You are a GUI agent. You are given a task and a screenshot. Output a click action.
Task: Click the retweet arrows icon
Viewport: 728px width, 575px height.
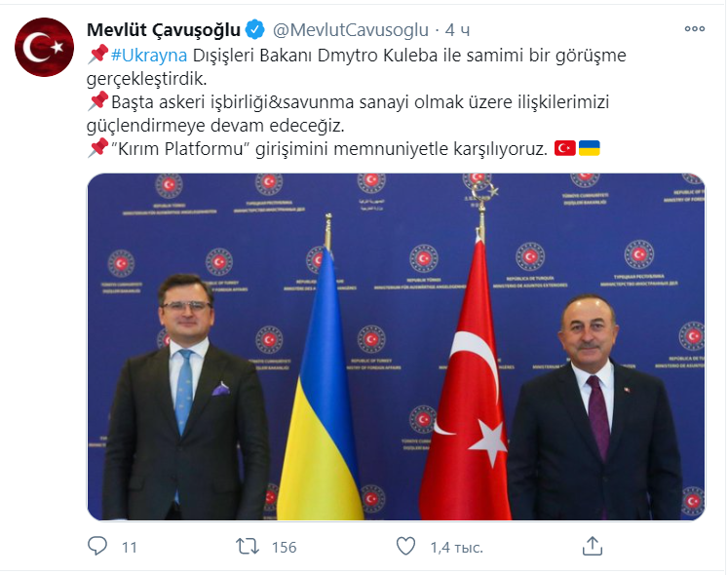pos(248,546)
